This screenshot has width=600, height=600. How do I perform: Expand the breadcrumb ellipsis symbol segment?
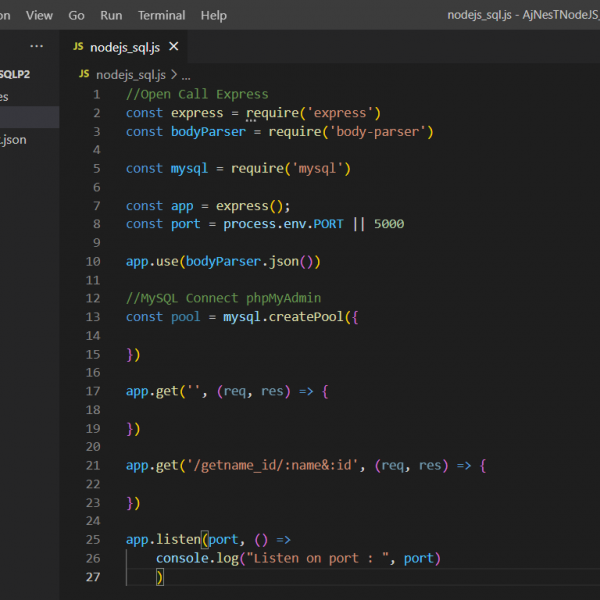pyautogui.click(x=185, y=74)
